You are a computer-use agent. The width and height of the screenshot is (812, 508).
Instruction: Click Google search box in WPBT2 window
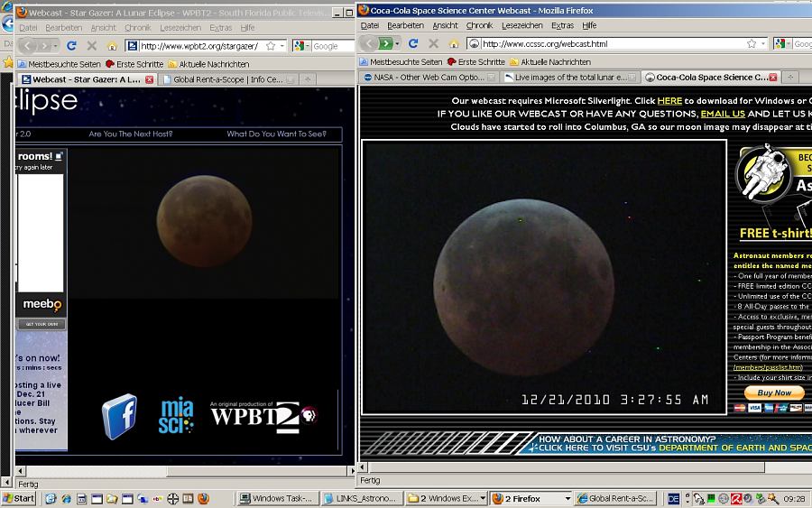[x=332, y=46]
